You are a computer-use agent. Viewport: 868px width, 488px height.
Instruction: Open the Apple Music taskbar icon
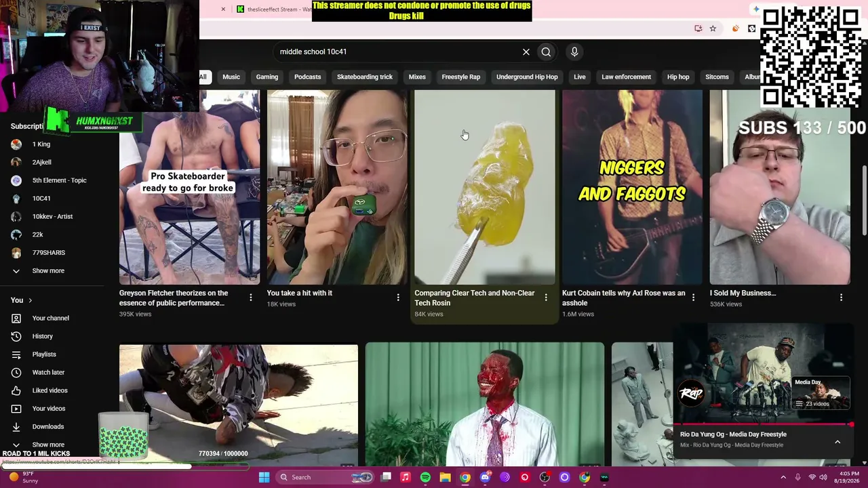(x=406, y=477)
